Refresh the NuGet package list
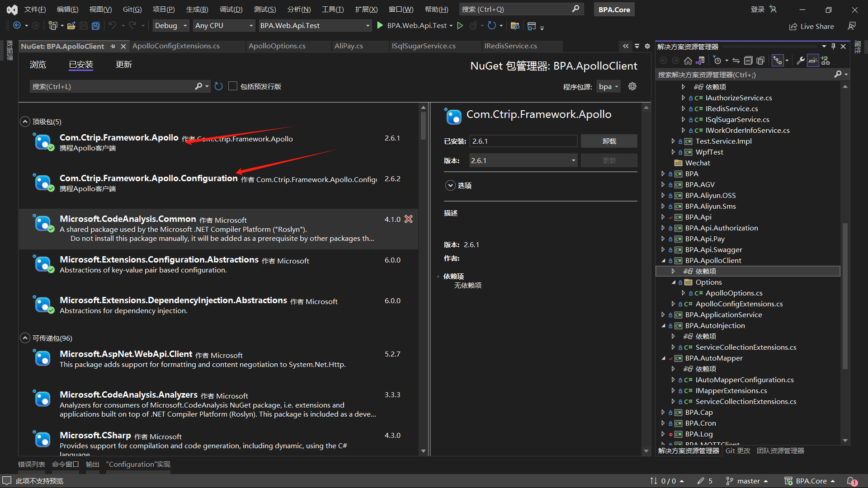Viewport: 868px width, 488px height. point(219,86)
